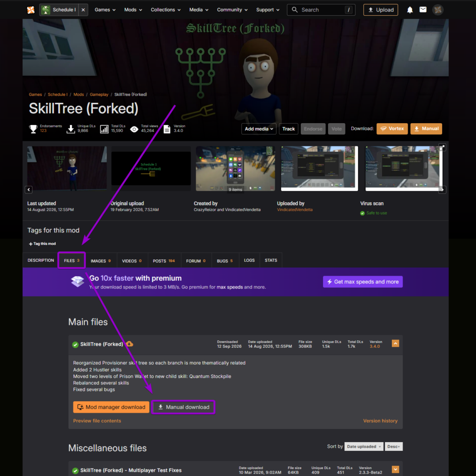
Task: Collapse SkillTree (Forked) main file entry
Action: pyautogui.click(x=395, y=344)
